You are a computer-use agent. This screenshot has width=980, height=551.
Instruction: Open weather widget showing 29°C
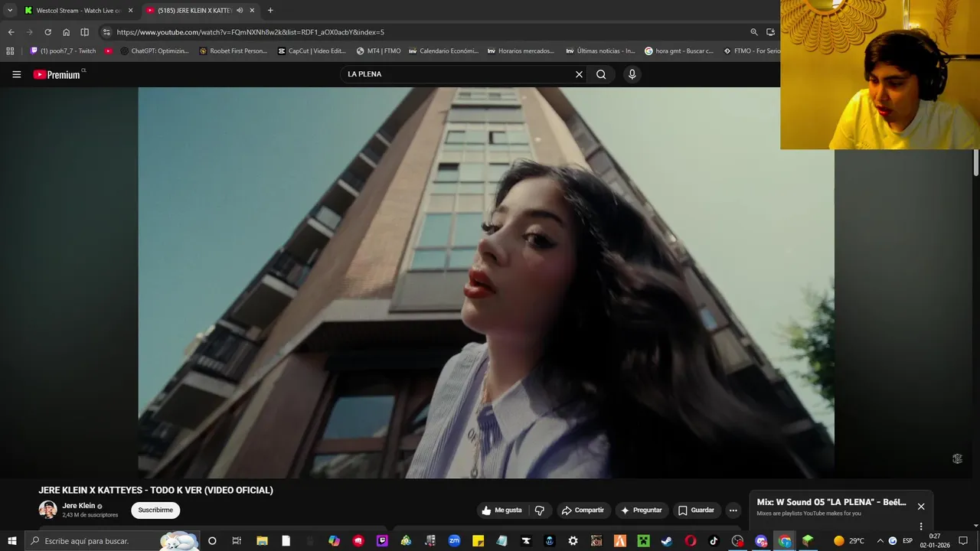pyautogui.click(x=848, y=541)
